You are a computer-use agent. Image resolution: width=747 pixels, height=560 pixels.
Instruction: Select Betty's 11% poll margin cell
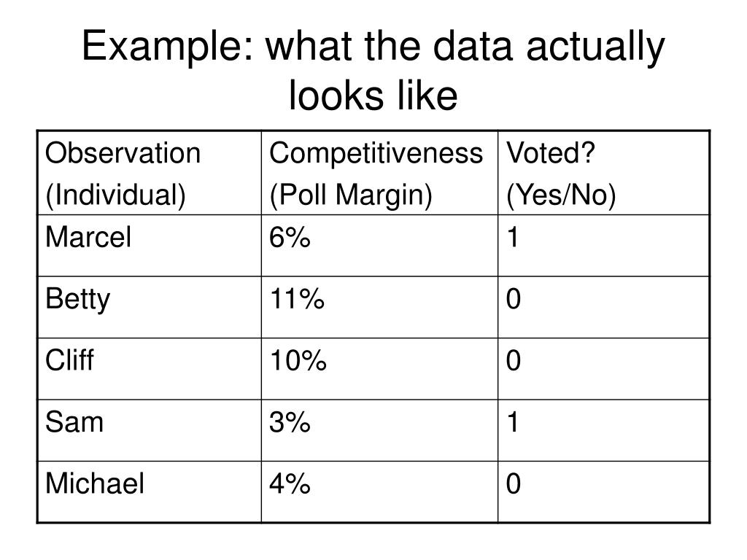pyautogui.click(x=379, y=308)
